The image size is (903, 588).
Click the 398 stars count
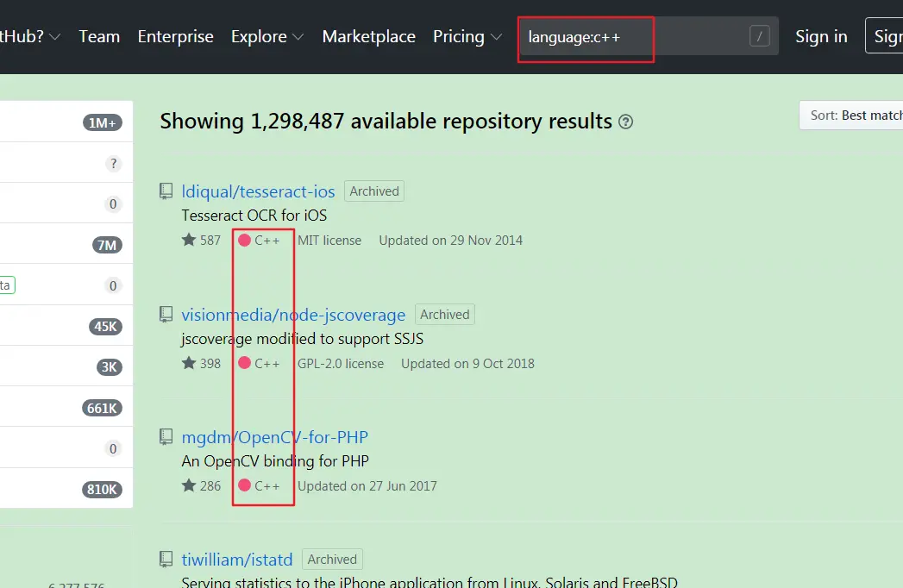[210, 363]
